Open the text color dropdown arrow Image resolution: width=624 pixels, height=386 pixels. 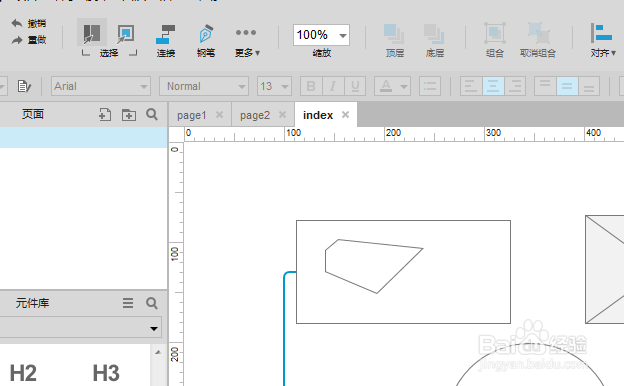pyautogui.click(x=404, y=86)
